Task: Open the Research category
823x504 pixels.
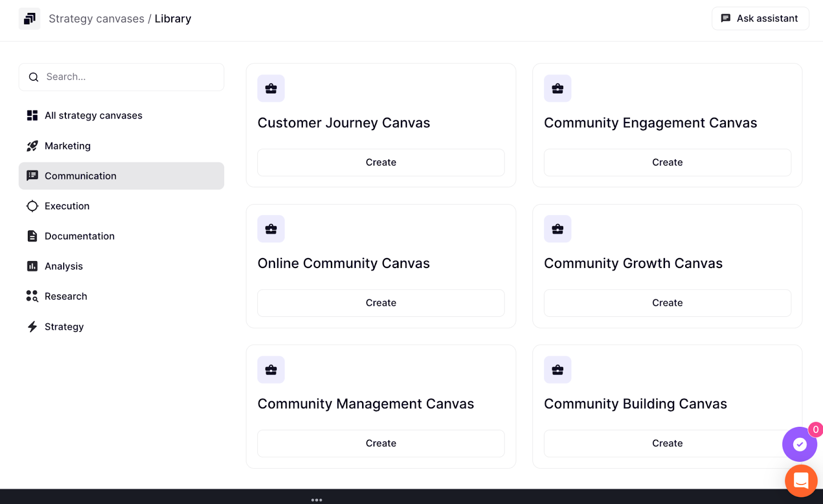Action: (66, 296)
